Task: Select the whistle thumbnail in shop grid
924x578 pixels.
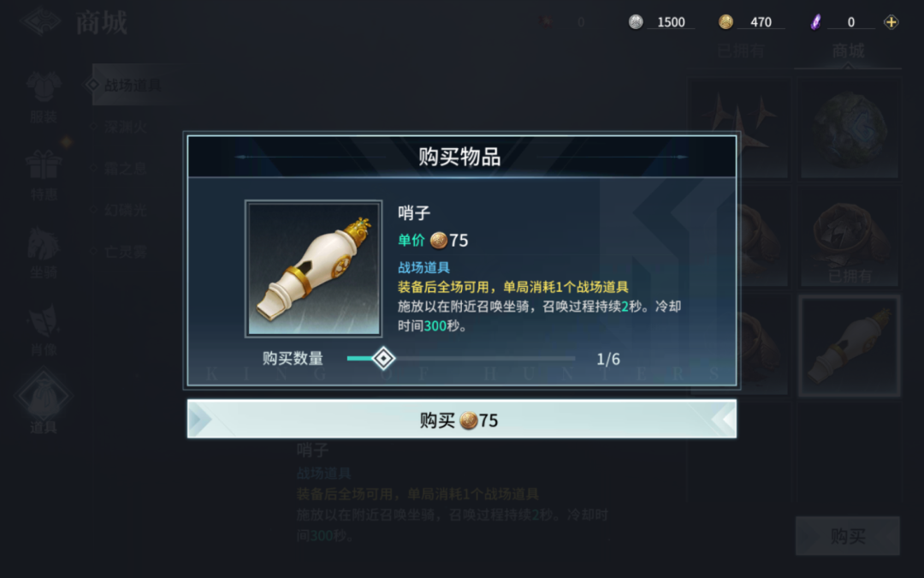Action: coord(850,346)
